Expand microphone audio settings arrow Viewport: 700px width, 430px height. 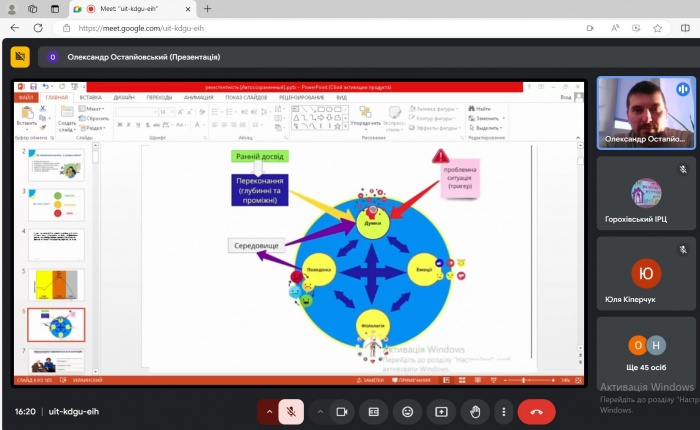[x=268, y=411]
